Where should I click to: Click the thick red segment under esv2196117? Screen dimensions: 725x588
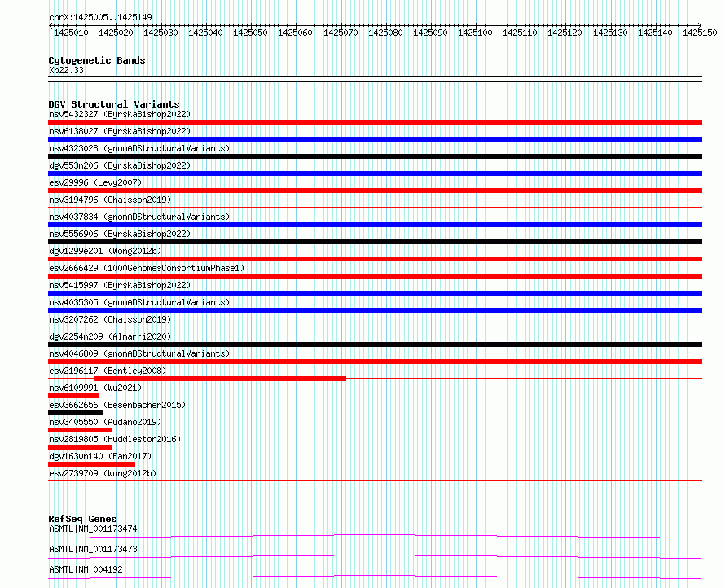(x=220, y=379)
